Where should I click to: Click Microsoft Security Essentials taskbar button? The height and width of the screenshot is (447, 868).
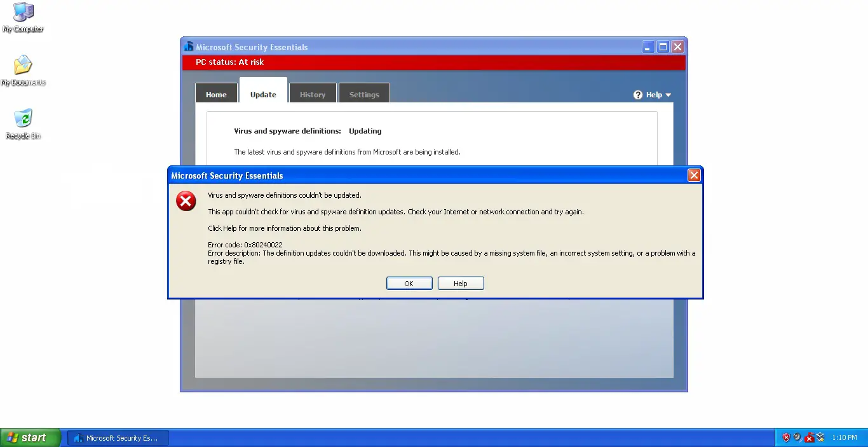click(x=118, y=437)
